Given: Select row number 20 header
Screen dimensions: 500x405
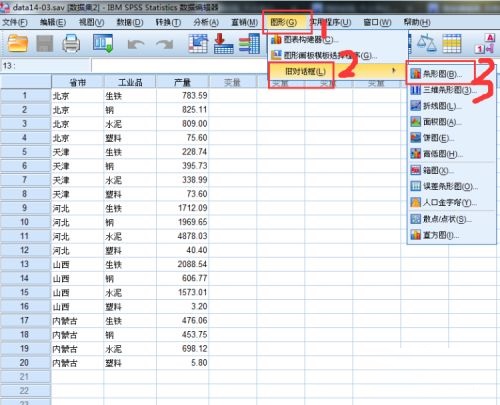Looking at the screenshot, I should click(25, 363).
